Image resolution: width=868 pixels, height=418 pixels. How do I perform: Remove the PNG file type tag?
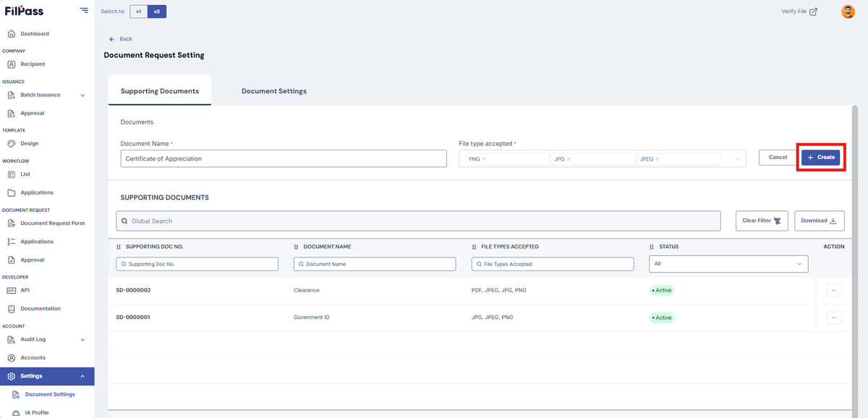(484, 159)
